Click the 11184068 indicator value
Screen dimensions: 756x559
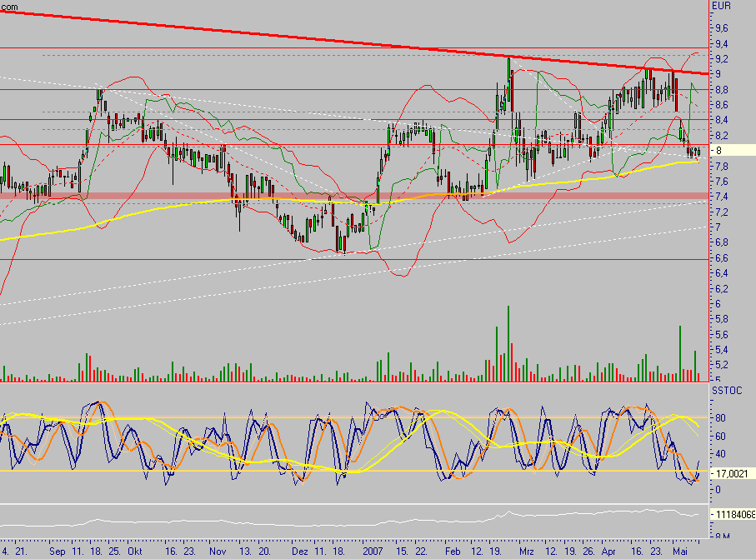coord(735,515)
